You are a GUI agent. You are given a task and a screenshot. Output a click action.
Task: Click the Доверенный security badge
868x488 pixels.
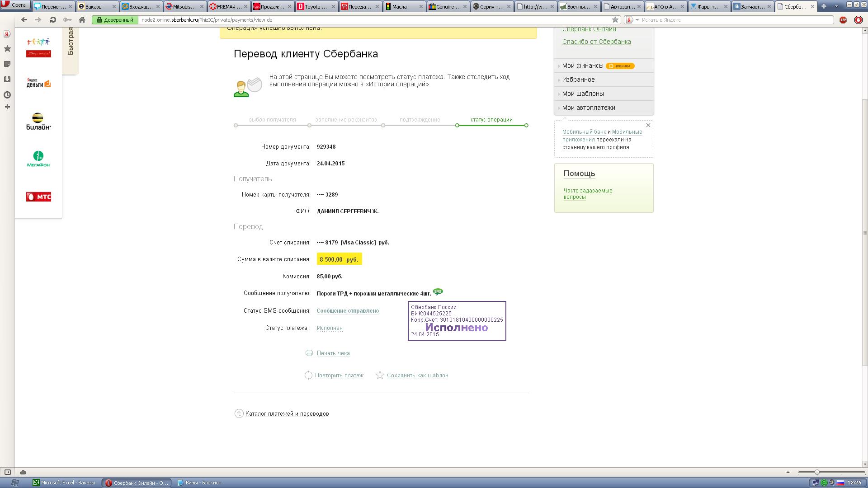pyautogui.click(x=115, y=20)
